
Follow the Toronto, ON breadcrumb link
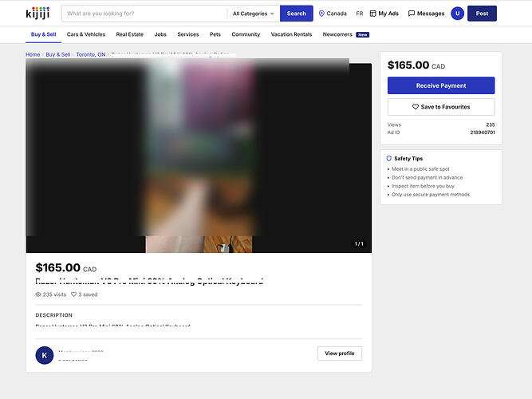click(91, 54)
